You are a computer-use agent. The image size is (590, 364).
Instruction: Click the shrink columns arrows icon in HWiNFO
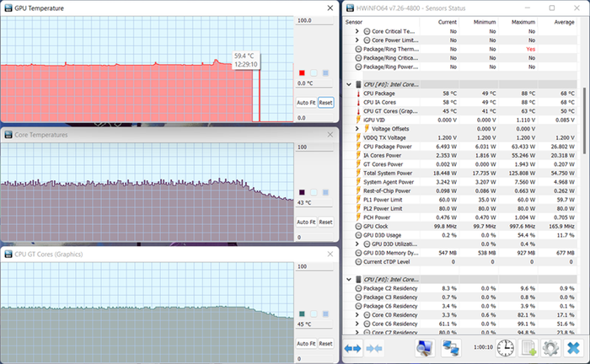[x=373, y=349]
